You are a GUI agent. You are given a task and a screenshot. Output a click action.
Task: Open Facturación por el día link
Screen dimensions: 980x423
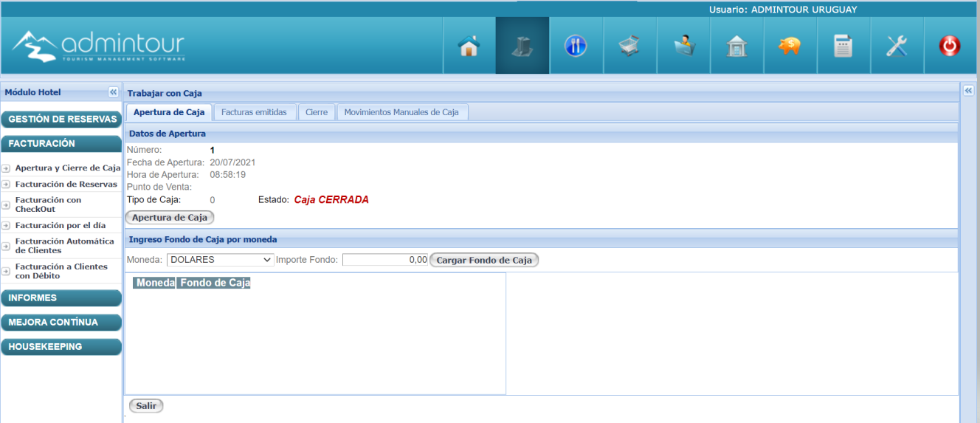61,226
